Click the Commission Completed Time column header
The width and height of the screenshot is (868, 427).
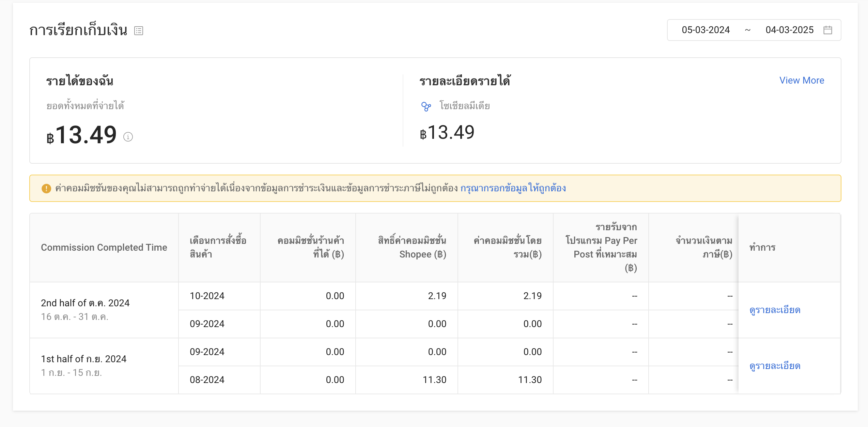[x=104, y=248]
